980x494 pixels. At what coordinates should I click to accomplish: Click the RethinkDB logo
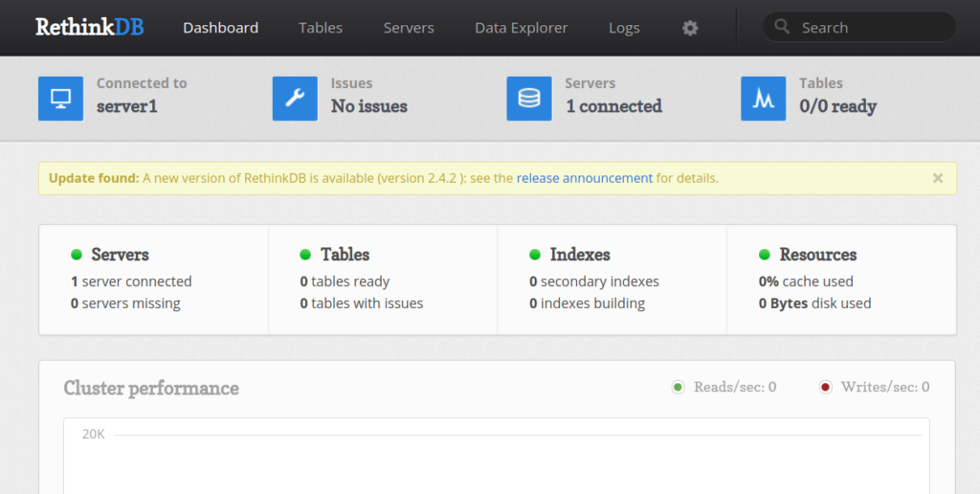point(89,27)
